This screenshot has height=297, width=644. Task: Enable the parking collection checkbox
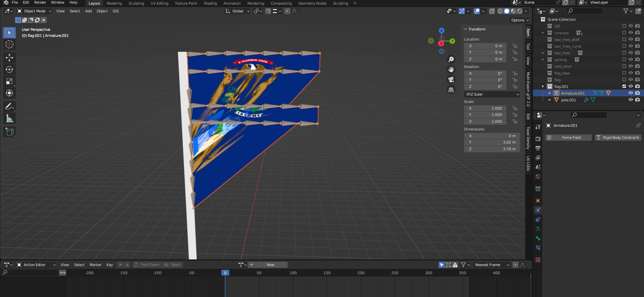click(624, 60)
